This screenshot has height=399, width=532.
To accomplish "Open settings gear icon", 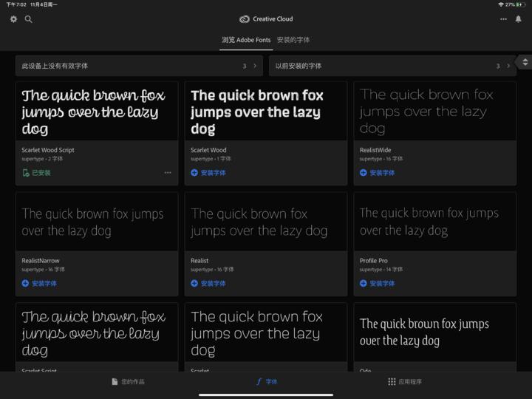I will point(13,19).
